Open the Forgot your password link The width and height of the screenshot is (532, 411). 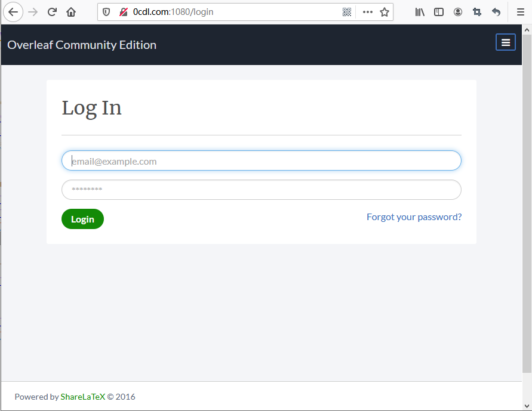point(414,217)
